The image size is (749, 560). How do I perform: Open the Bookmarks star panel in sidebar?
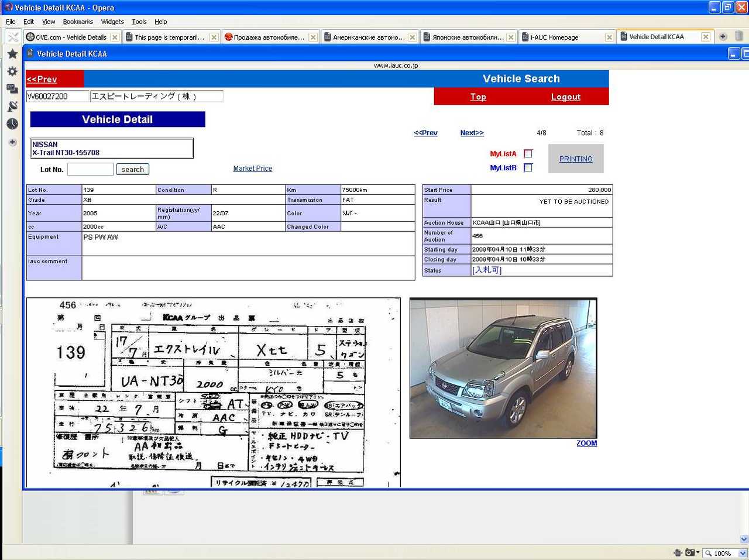coord(12,54)
